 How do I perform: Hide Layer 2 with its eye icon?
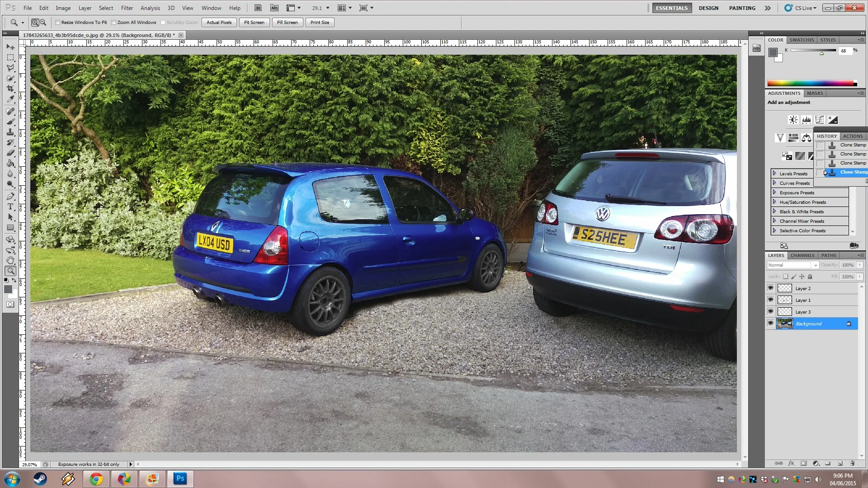pyautogui.click(x=770, y=288)
